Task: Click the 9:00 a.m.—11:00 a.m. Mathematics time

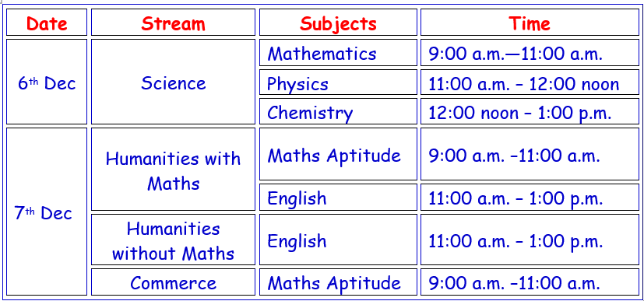Action: [x=530, y=52]
